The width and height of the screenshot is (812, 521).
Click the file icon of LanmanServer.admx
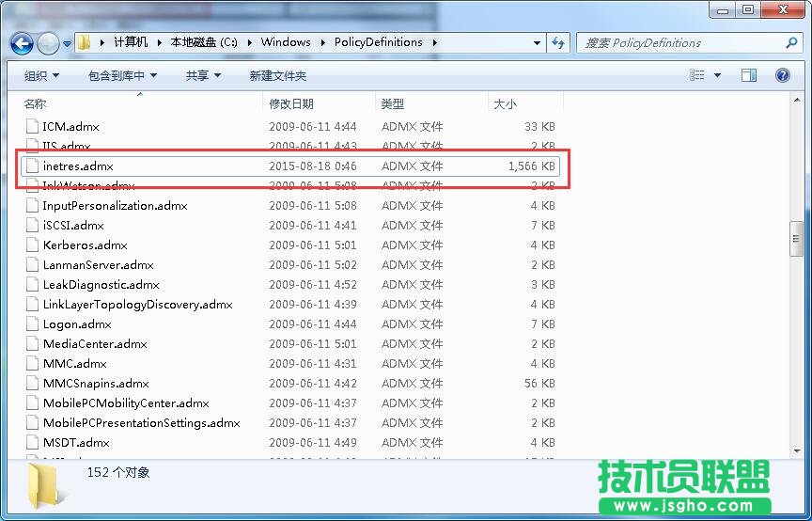point(32,265)
